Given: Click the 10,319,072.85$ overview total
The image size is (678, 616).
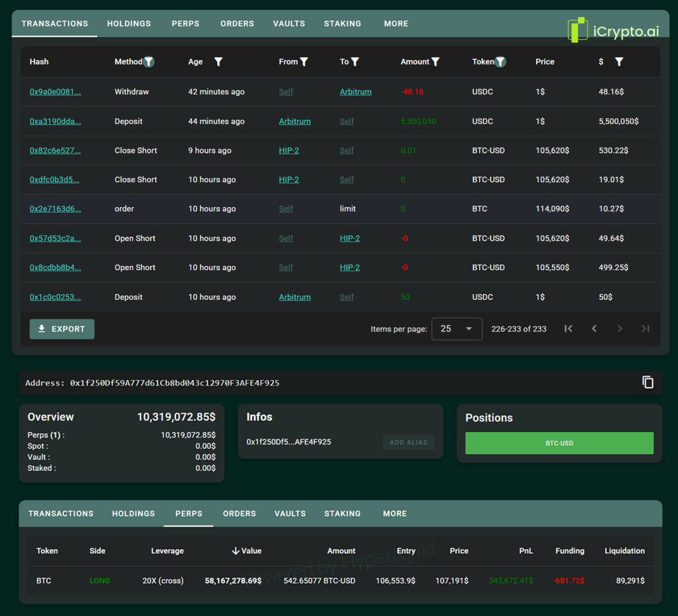Looking at the screenshot, I should click(176, 417).
